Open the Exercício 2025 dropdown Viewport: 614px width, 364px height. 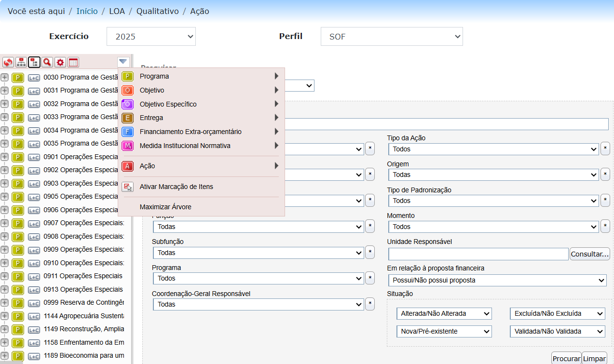[151, 37]
